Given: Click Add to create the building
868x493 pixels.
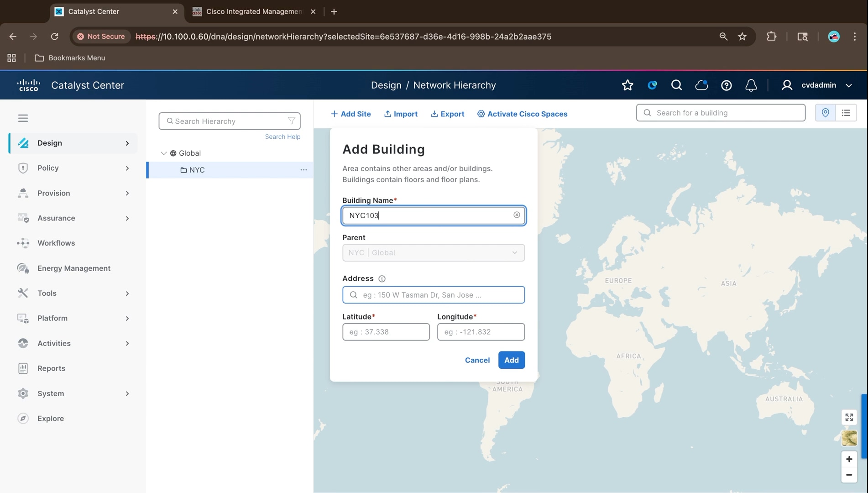Looking at the screenshot, I should (511, 360).
